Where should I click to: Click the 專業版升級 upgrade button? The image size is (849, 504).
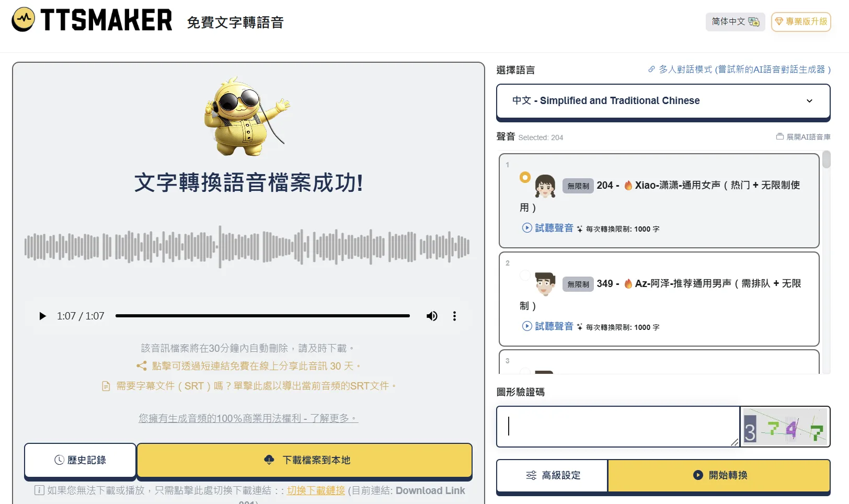(x=801, y=22)
